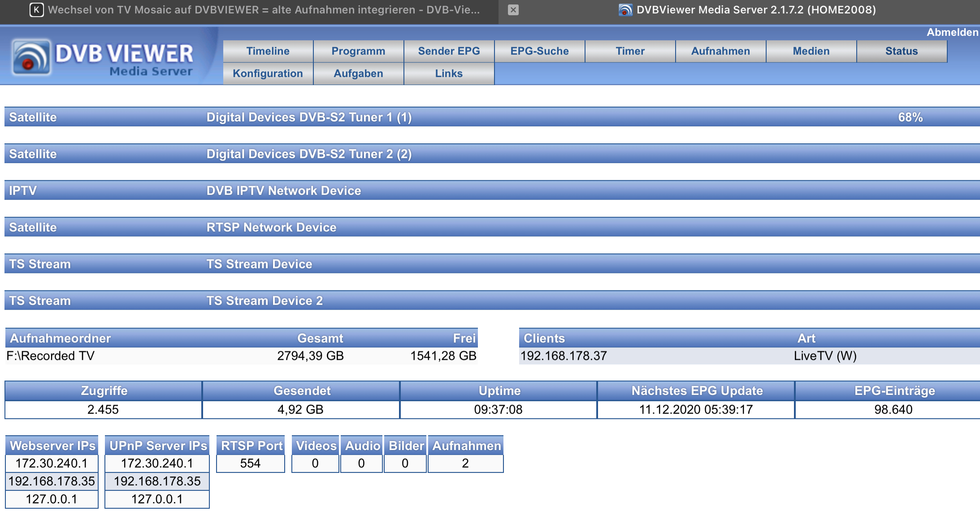Click the 68% tuner usage value
This screenshot has height=528, width=980.
[x=911, y=117]
